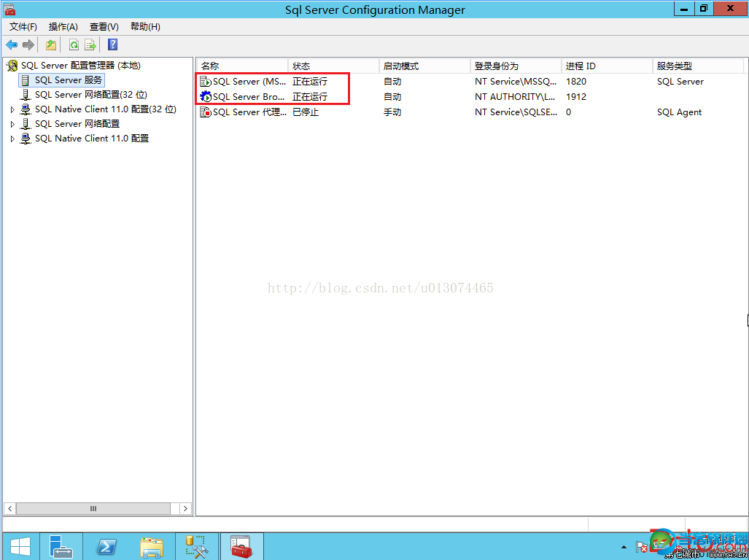Viewport: 749px width, 560px height.
Task: Launch PowerShell from the taskbar
Action: pos(106,546)
